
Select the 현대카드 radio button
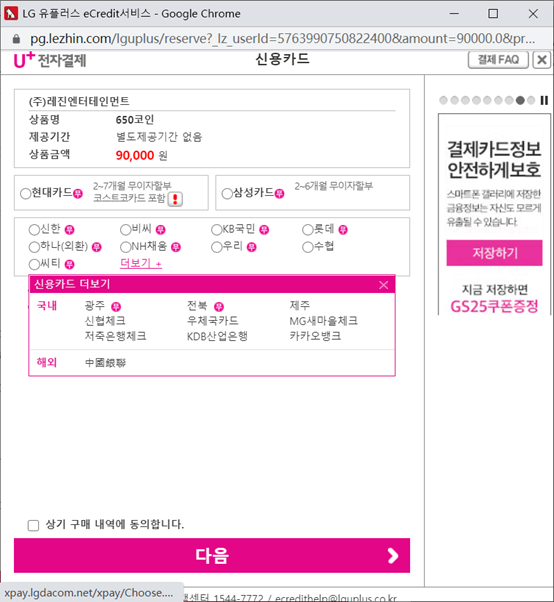tap(26, 194)
